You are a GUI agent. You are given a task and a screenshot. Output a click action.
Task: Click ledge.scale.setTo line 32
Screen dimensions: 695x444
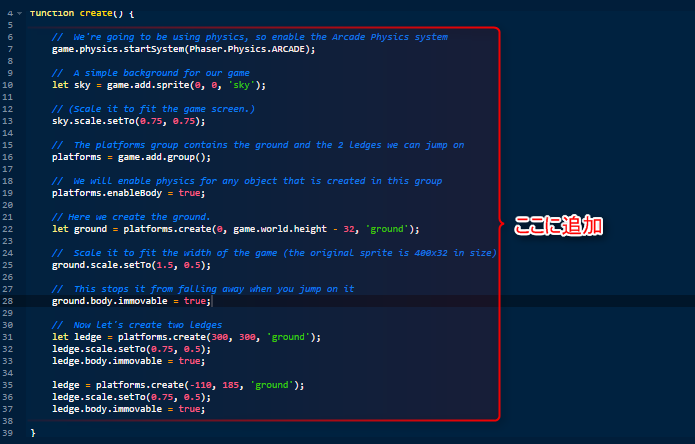(x=131, y=349)
